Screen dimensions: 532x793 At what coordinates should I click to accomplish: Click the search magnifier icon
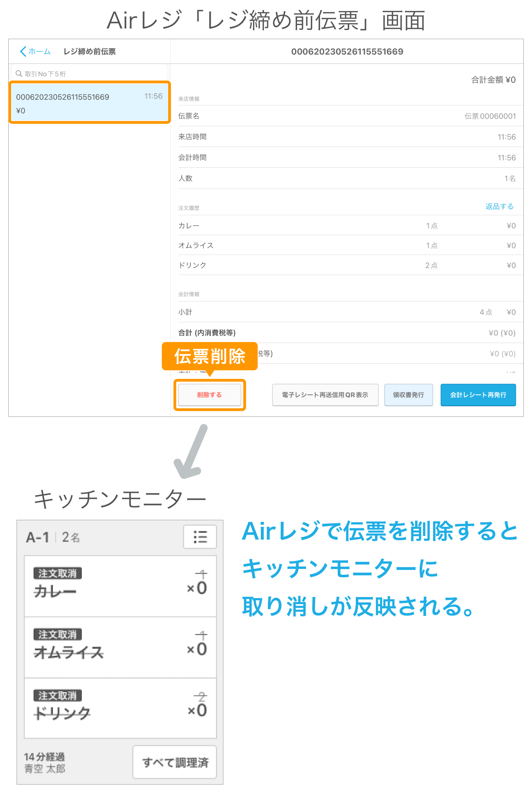19,74
